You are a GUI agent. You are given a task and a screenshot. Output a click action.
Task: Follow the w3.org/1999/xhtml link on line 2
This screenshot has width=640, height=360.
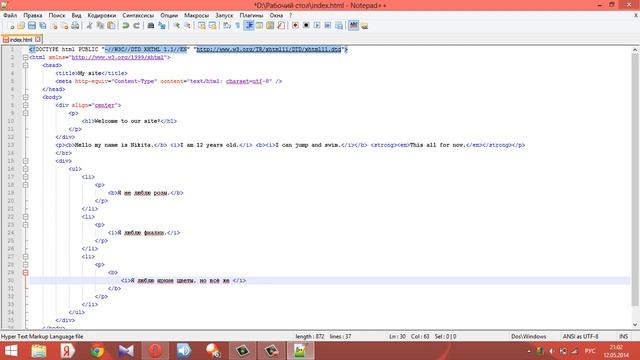pyautogui.click(x=118, y=58)
